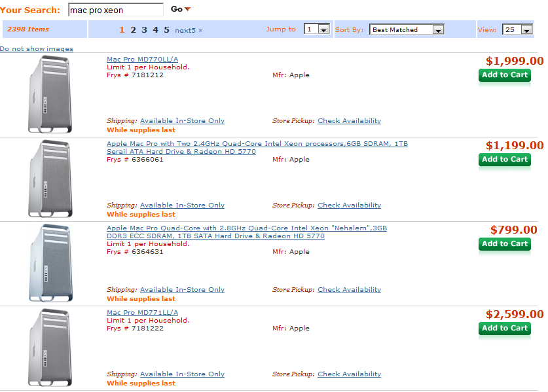
Task: Go to results page 3
Action: point(144,30)
